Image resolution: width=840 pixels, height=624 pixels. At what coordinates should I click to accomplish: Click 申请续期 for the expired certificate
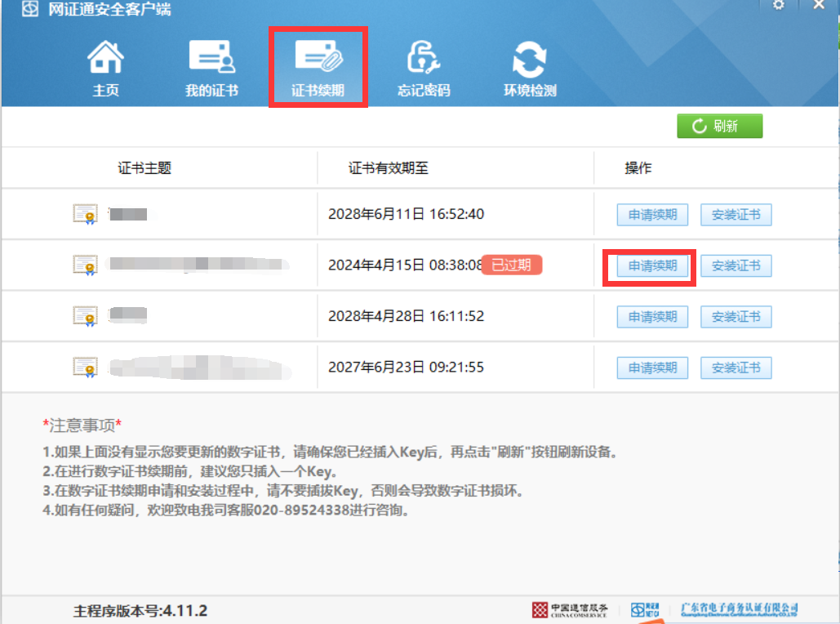tap(652, 266)
